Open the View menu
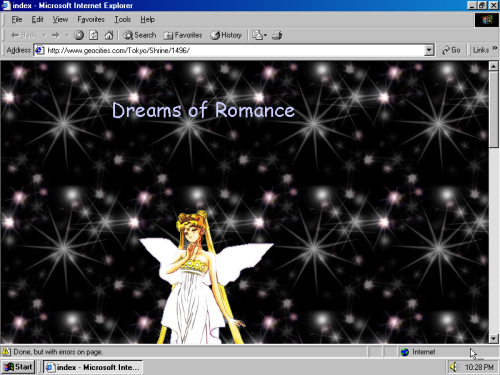The width and height of the screenshot is (500, 375). (60, 19)
